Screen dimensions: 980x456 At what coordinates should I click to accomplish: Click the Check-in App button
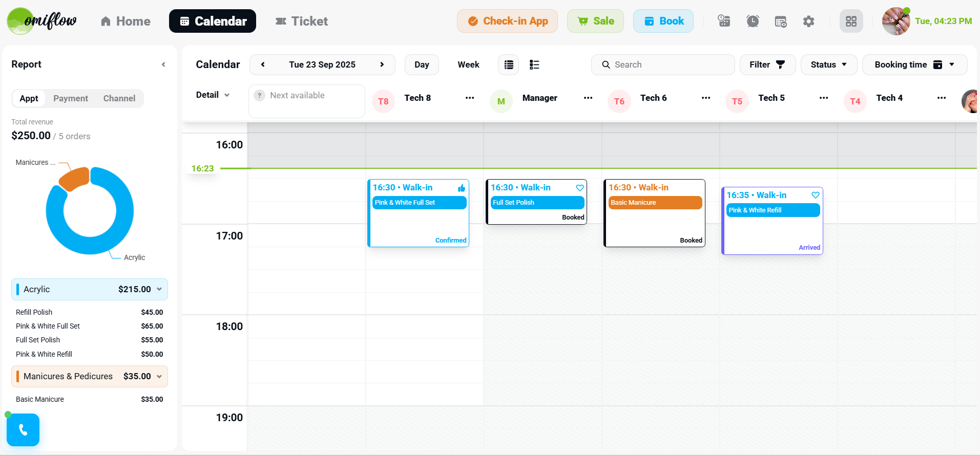pyautogui.click(x=507, y=21)
